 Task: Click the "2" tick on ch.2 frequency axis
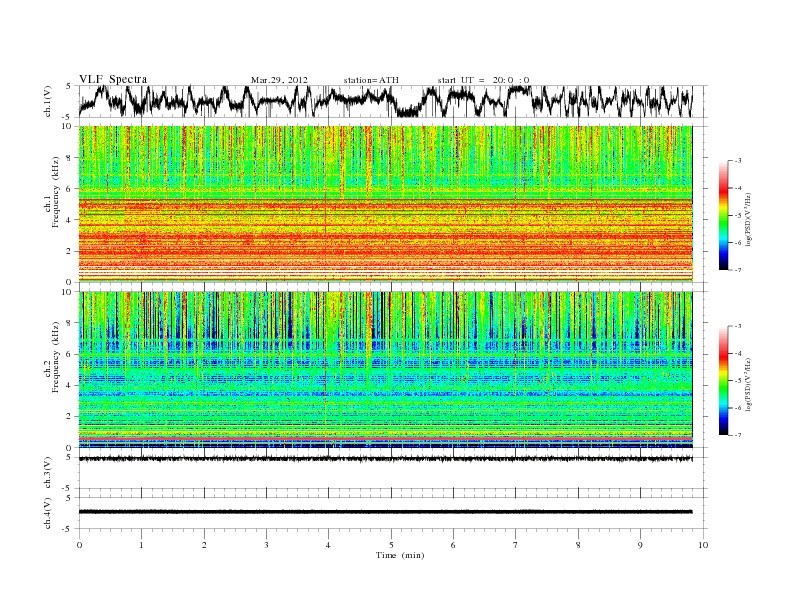(69, 417)
